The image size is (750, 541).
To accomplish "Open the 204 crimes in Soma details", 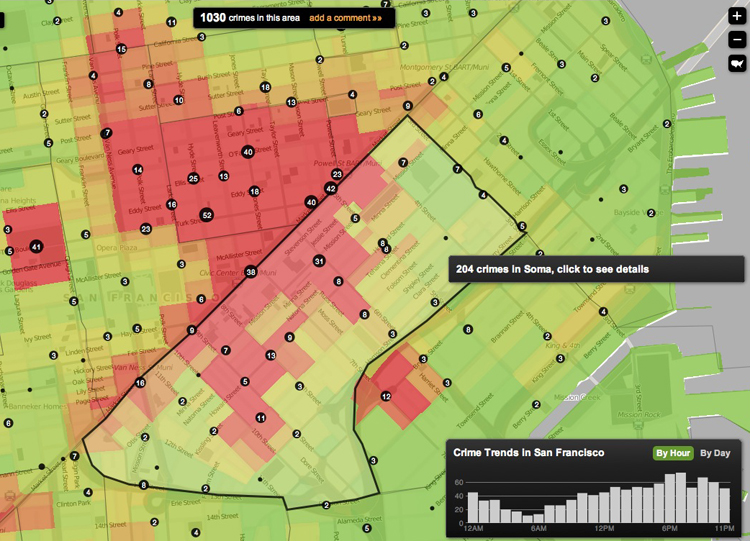I will click(552, 269).
